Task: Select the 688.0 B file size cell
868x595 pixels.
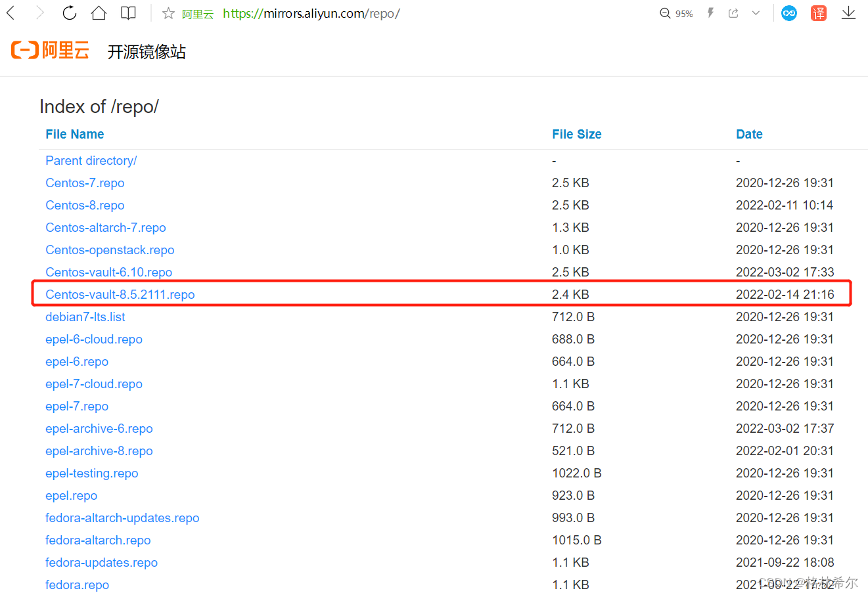Action: point(574,339)
